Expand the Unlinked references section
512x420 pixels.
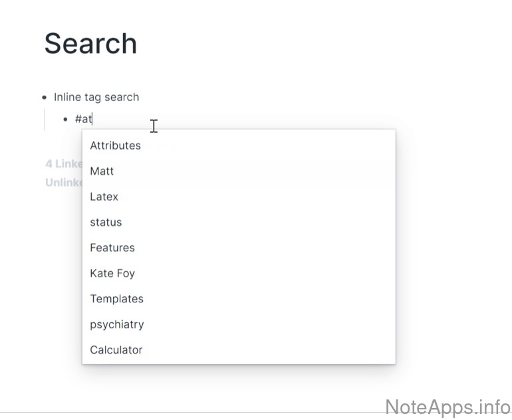[x=63, y=182]
